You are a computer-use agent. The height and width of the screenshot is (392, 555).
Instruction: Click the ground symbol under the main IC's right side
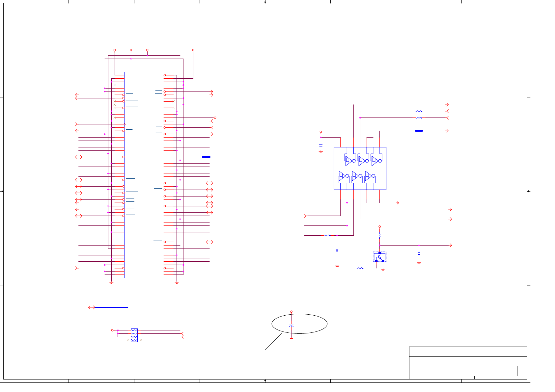tap(177, 282)
